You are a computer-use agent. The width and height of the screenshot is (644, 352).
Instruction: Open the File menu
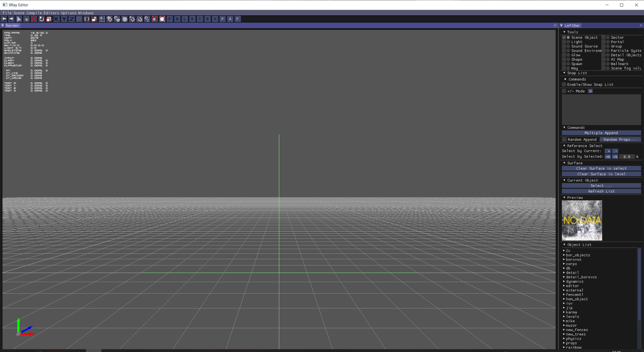pos(7,13)
